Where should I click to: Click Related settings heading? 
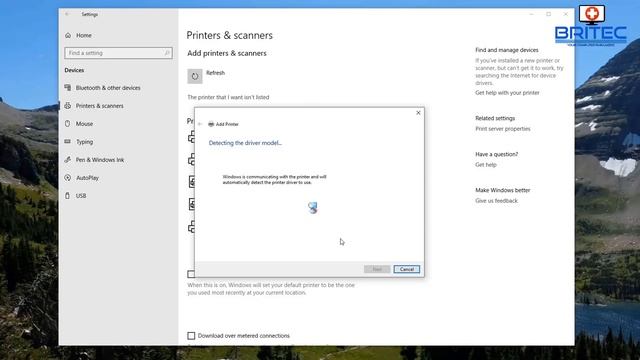click(495, 118)
